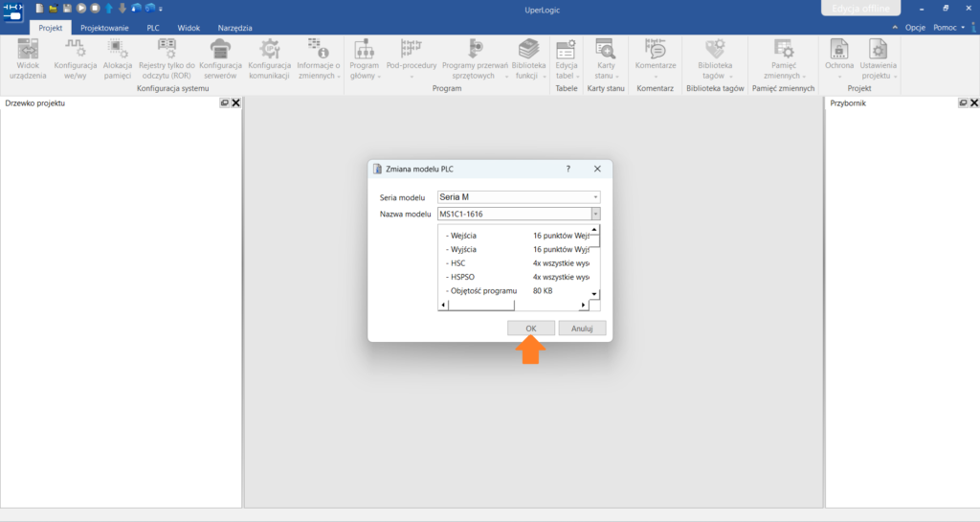Click the horizontal scrollbar left arrow in details

[444, 306]
